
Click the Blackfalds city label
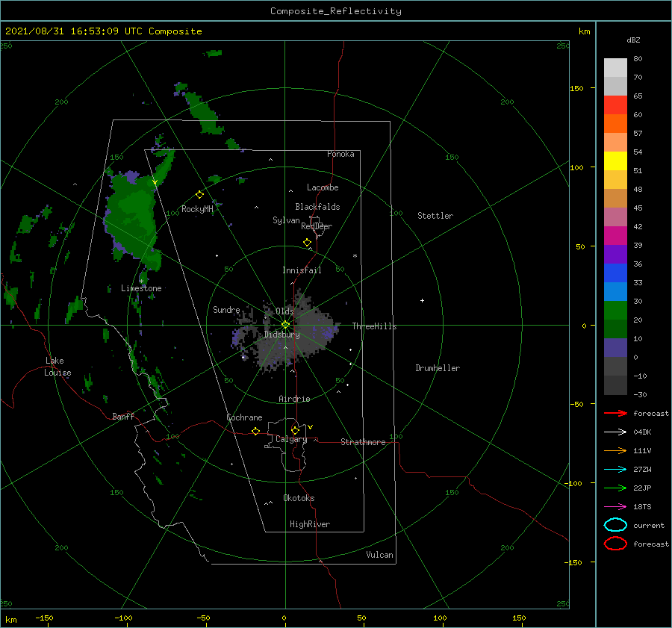point(317,207)
